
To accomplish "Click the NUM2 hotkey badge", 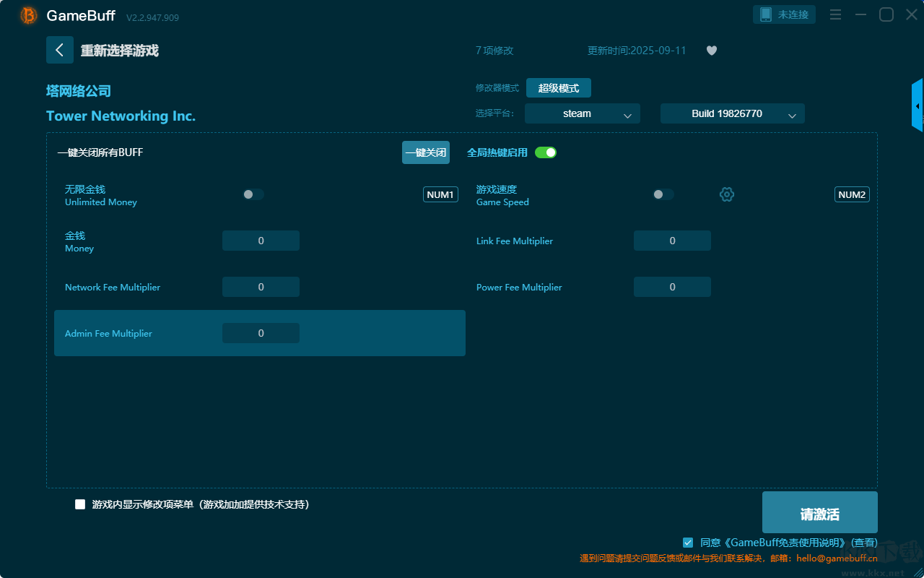I will coord(852,194).
